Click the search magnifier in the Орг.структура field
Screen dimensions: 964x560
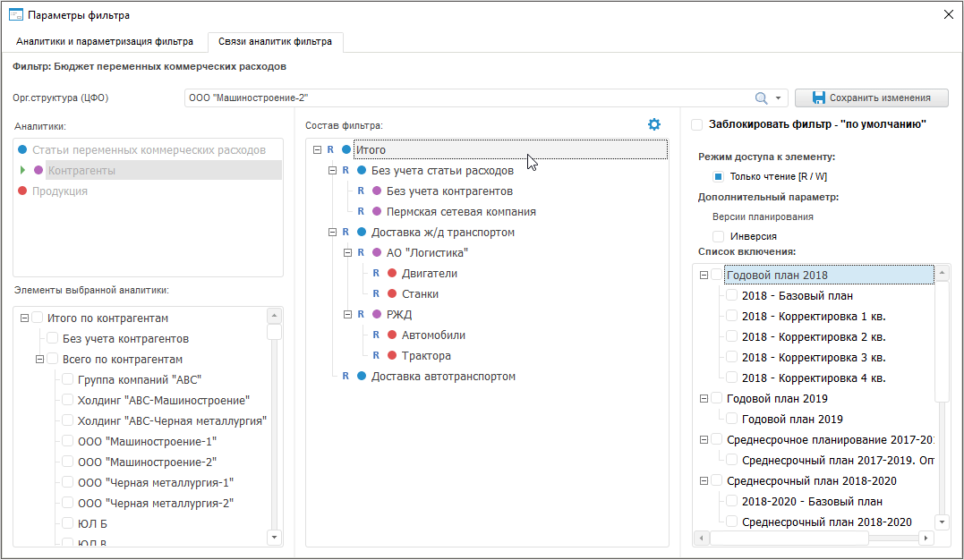pos(762,98)
